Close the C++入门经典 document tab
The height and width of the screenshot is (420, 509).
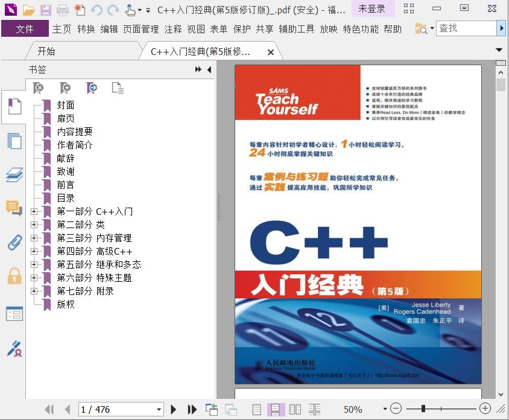tap(271, 52)
